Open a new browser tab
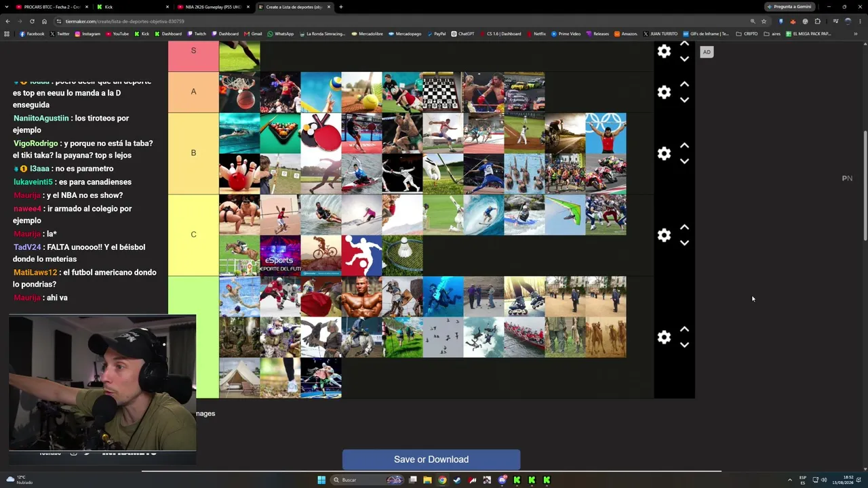The height and width of the screenshot is (488, 868). (341, 7)
